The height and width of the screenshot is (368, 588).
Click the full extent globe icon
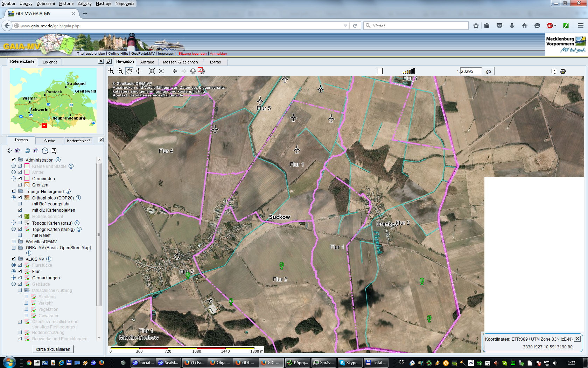193,71
